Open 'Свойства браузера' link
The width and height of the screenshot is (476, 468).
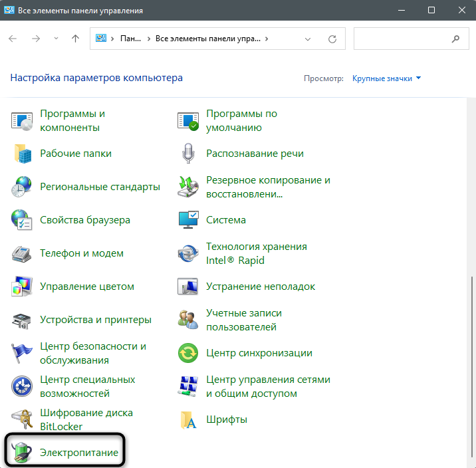[85, 220]
